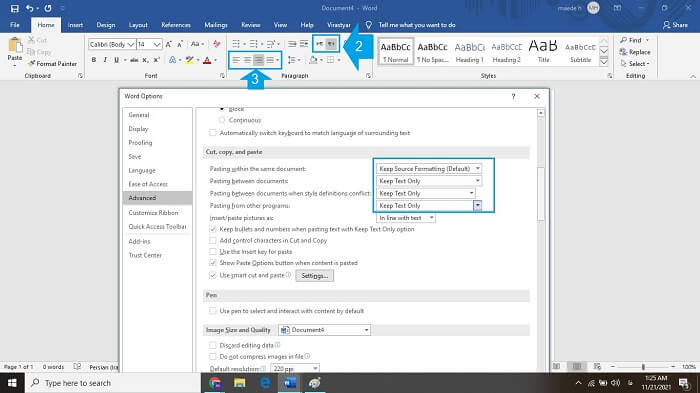Image resolution: width=700 pixels, height=393 pixels.
Task: Apply strikethrough formatting
Action: (x=134, y=60)
